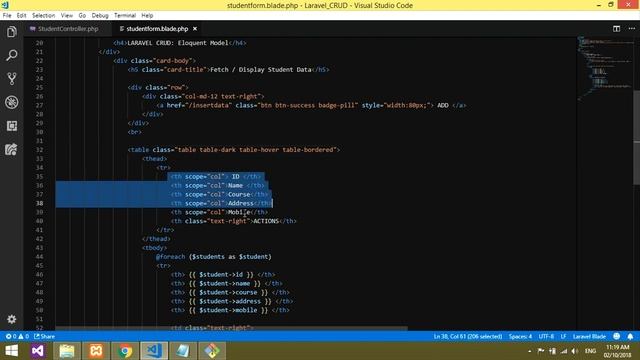640x360 pixels.
Task: Open the Edit menu
Action: click(x=21, y=16)
